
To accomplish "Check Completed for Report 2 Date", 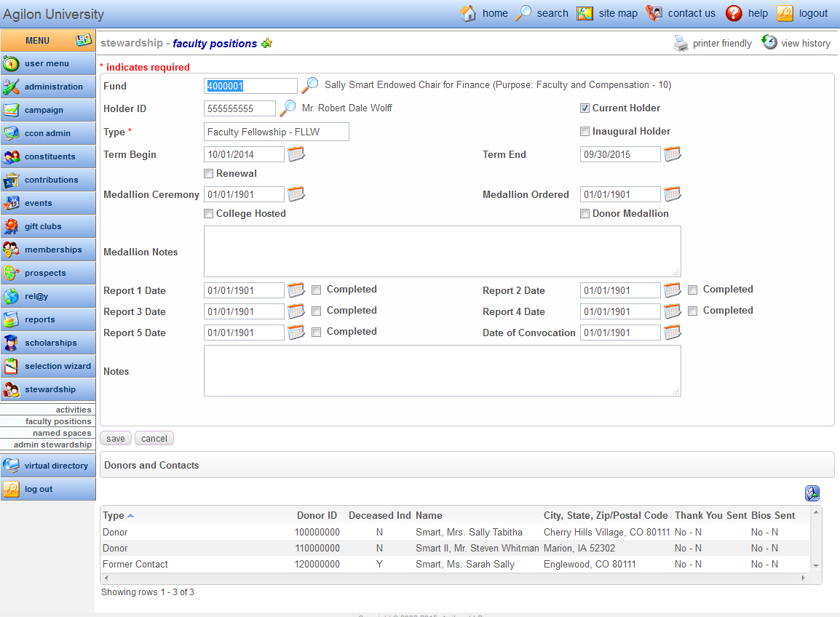I will 693,290.
